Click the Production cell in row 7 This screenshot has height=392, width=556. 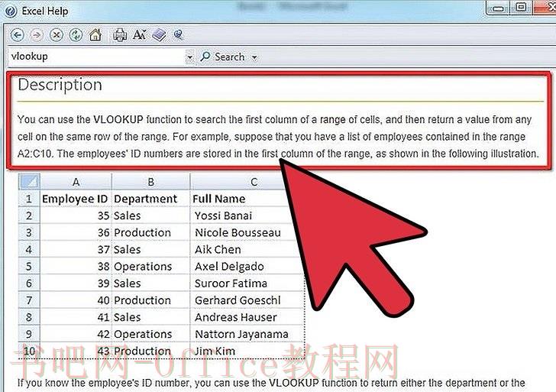pos(150,300)
